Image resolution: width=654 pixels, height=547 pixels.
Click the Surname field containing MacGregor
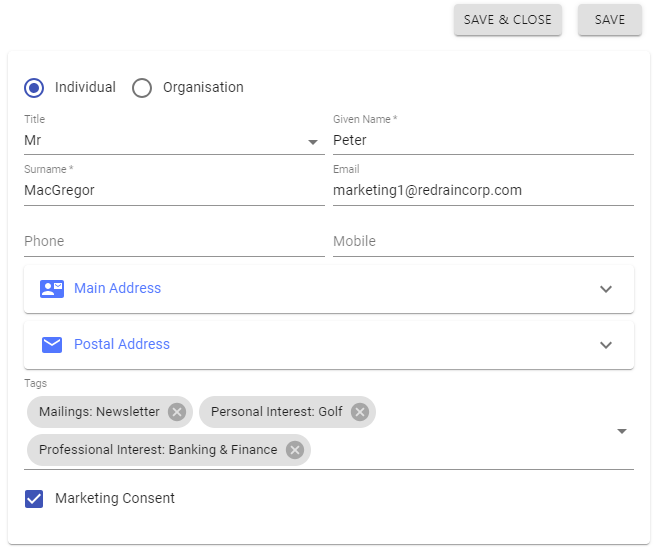[174, 190]
